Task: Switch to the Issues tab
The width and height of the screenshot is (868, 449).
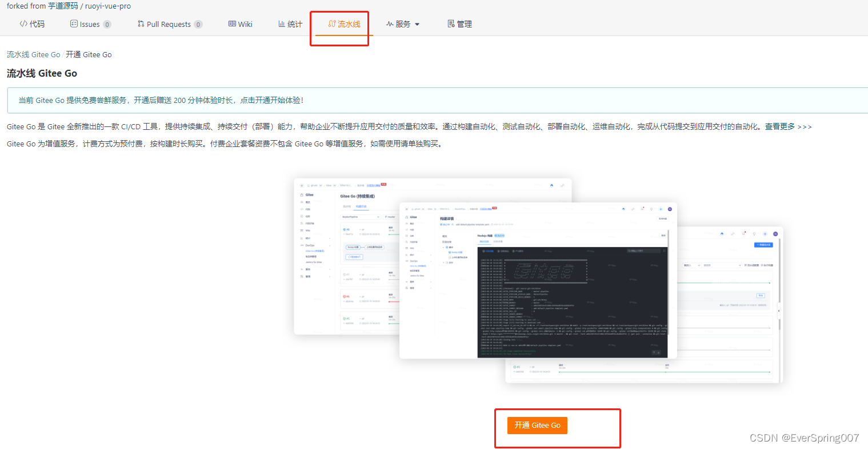Action: point(90,24)
